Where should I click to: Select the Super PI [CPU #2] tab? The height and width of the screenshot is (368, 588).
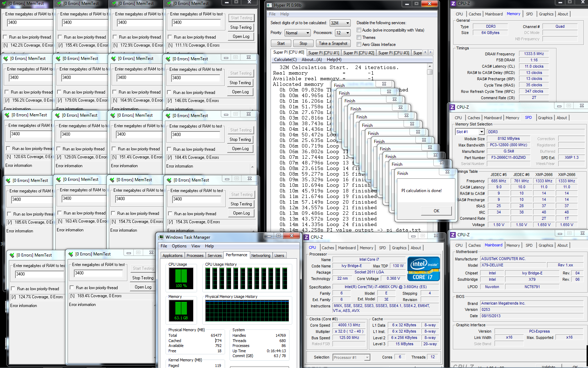click(358, 52)
